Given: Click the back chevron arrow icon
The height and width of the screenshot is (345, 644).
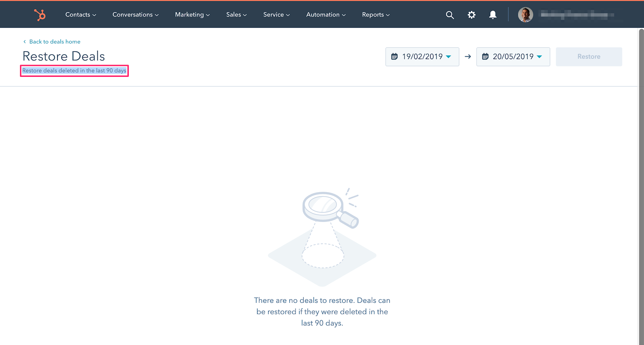Looking at the screenshot, I should pos(25,42).
